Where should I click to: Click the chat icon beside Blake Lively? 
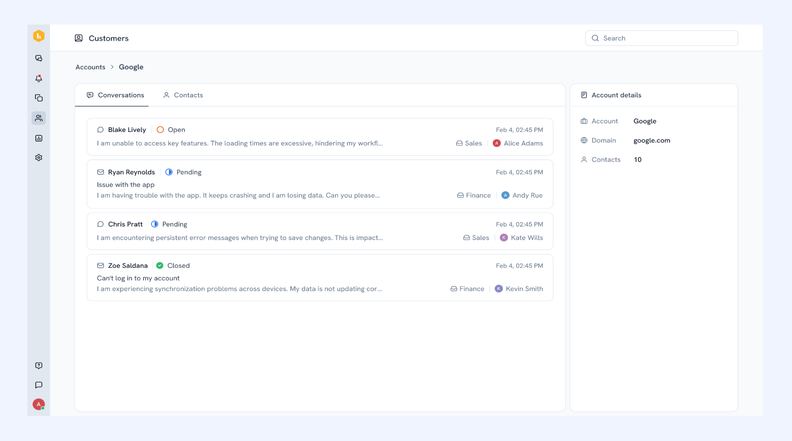point(100,130)
